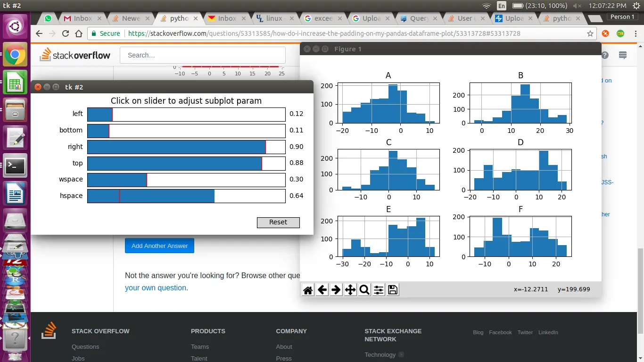Click the Chrome address bar URL

(324, 33)
